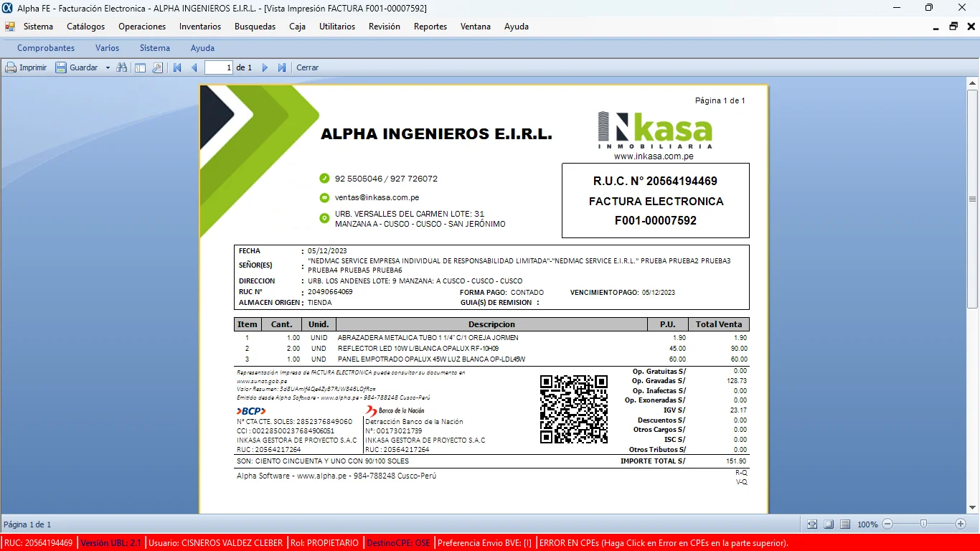Open the Comprobantes ribbon group
980x551 pixels.
[46, 48]
